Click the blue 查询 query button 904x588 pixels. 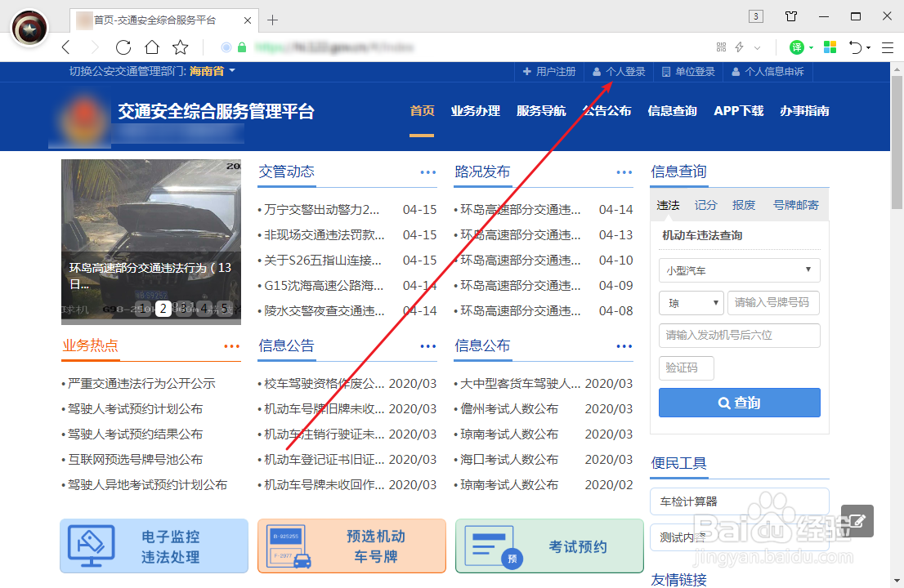[739, 403]
